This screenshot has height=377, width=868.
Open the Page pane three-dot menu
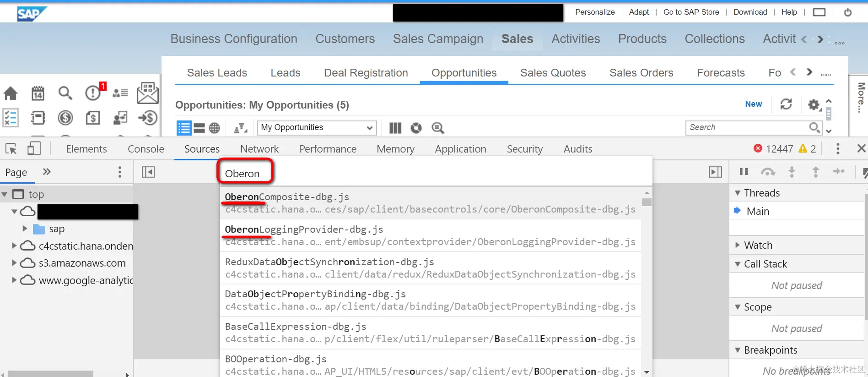[120, 172]
